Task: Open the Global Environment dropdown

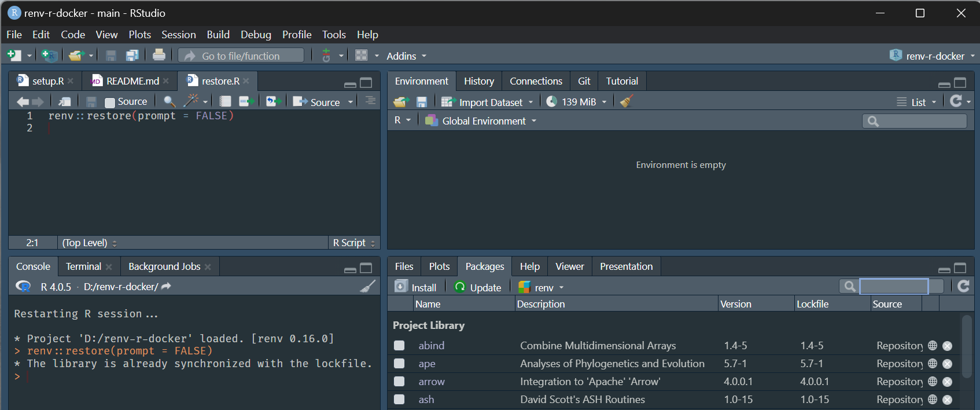Action: (x=481, y=120)
